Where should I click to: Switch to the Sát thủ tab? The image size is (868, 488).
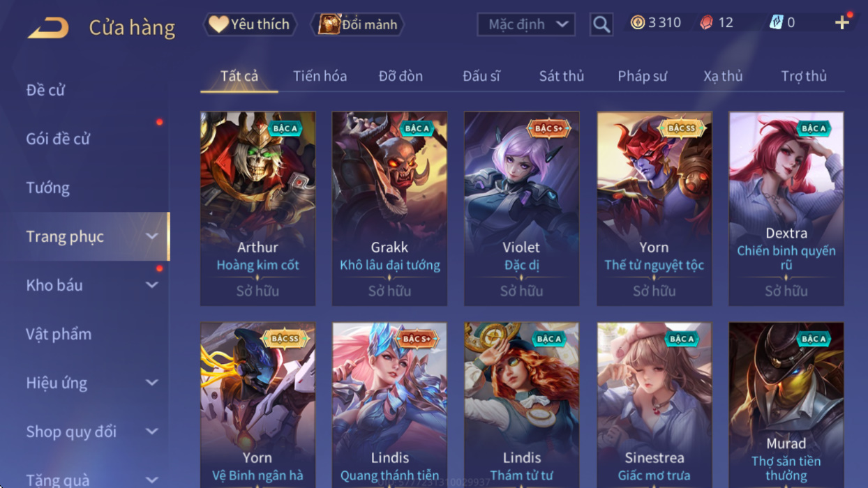561,76
